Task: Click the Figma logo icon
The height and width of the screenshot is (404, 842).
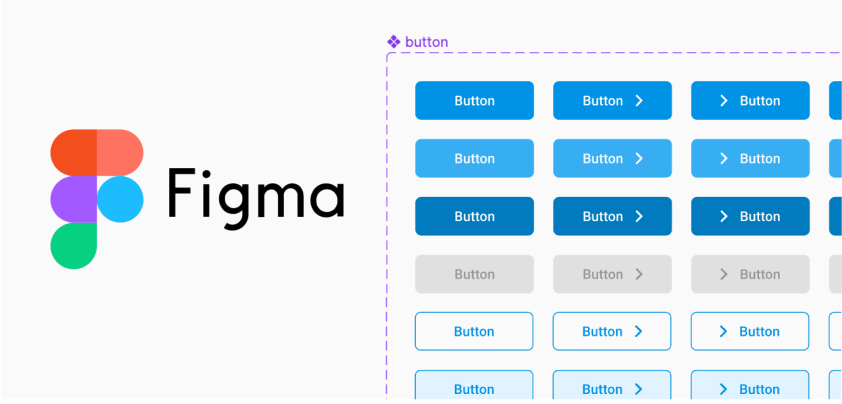Action: pos(97,199)
